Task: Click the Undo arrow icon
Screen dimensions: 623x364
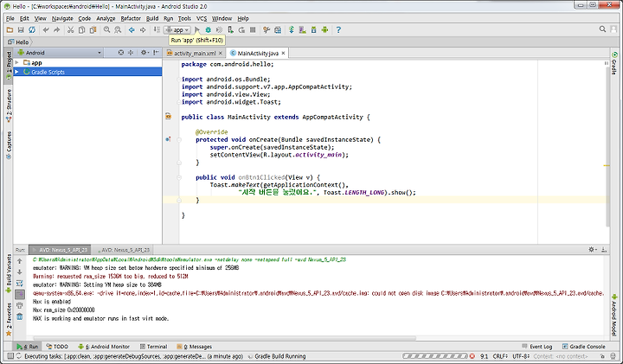Action: [x=46, y=29]
